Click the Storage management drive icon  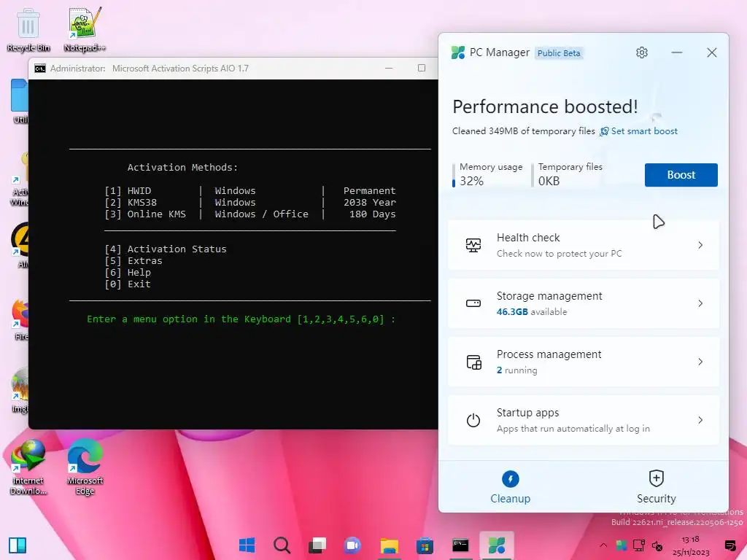[x=473, y=303]
